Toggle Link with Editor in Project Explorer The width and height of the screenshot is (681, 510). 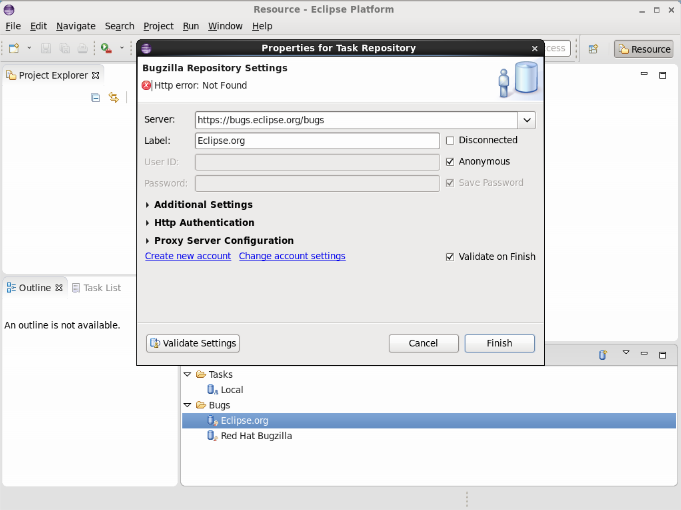[114, 98]
